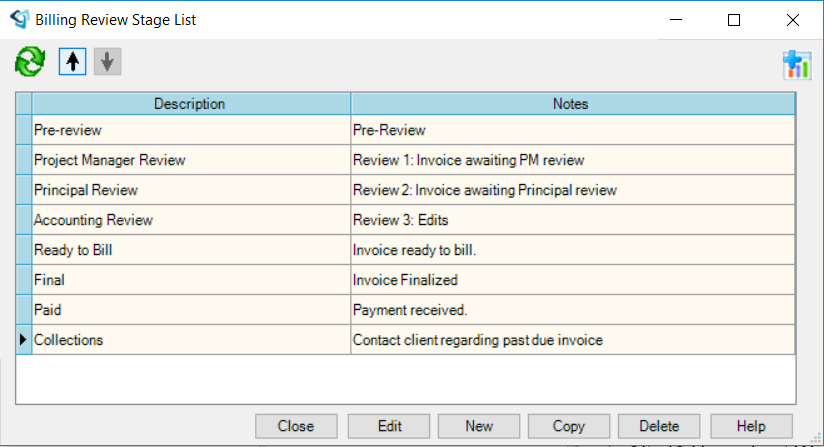Sort by the Notes column header
The image size is (824, 447).
pyautogui.click(x=573, y=104)
